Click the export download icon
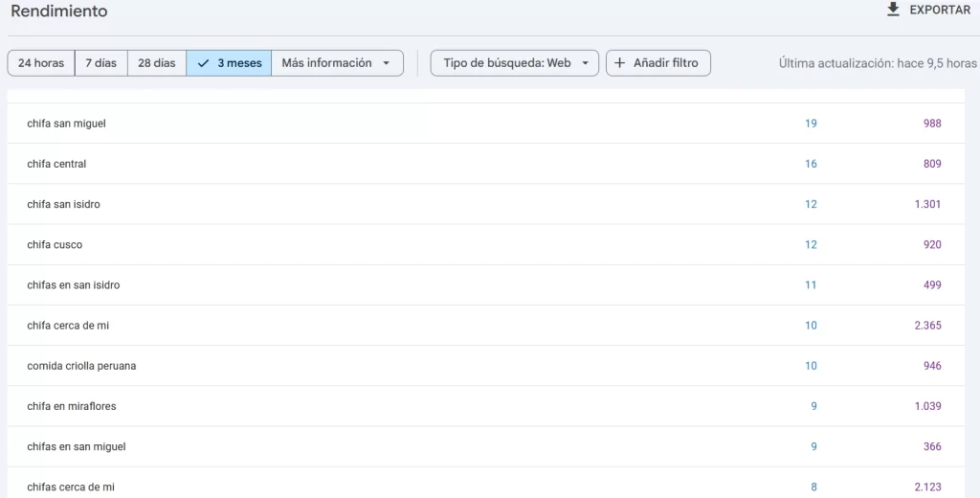This screenshot has height=498, width=980. 893,10
